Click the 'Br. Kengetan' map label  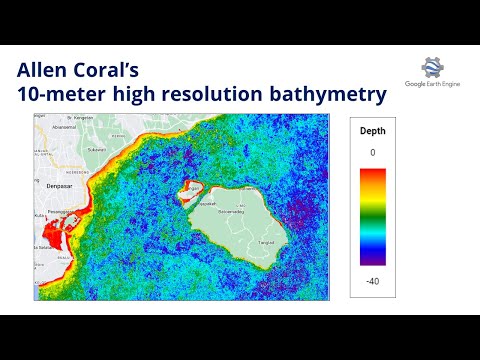[80, 118]
